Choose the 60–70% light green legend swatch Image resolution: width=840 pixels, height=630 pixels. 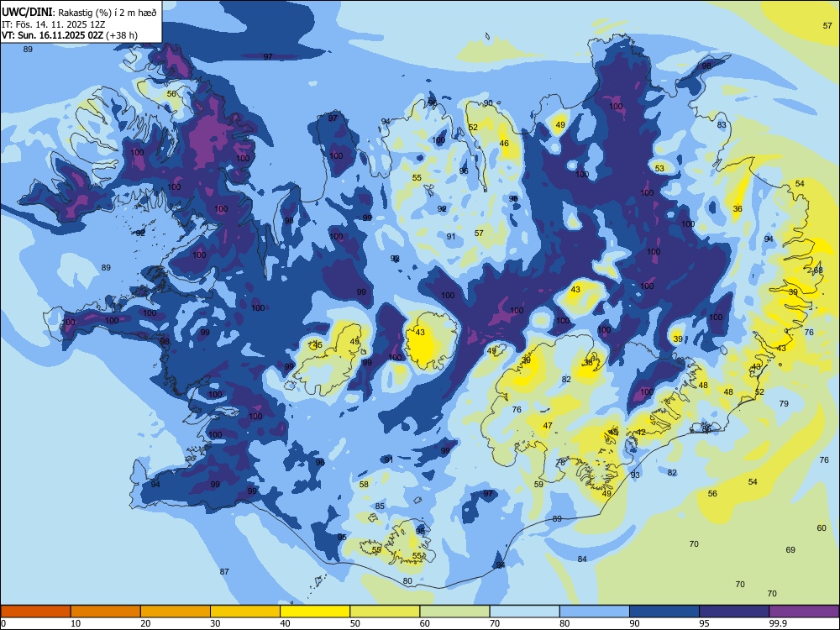pos(454,612)
